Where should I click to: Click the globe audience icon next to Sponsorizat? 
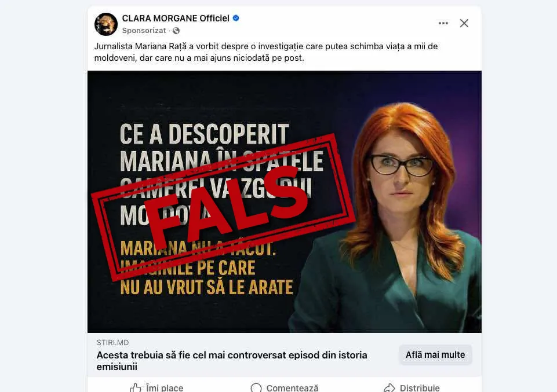176,31
